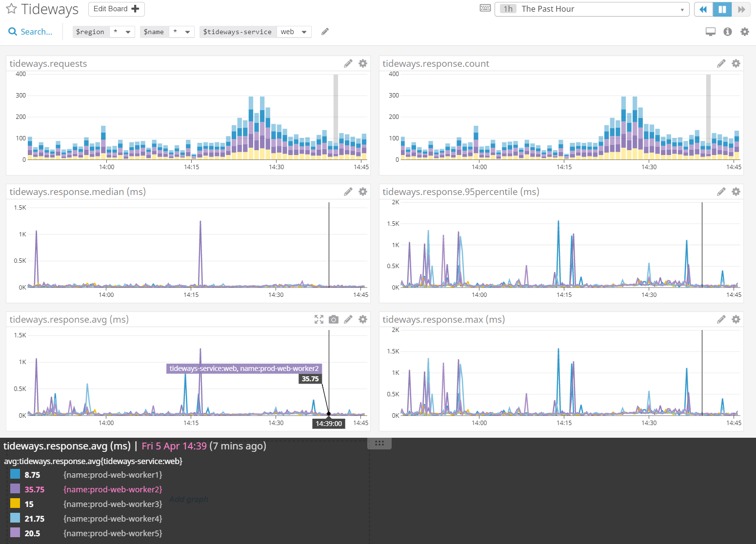
Task: Open the keyboard shortcuts icon
Action: [x=485, y=8]
